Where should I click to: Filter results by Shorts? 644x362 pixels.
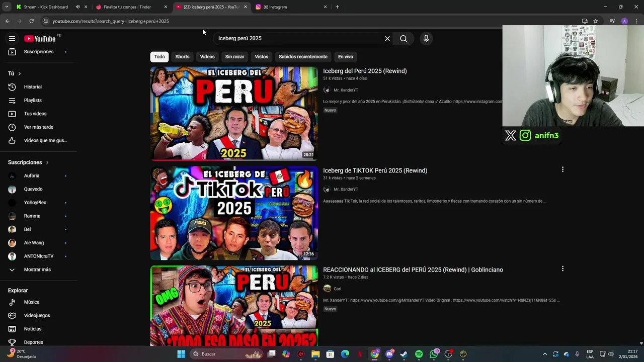coord(182,57)
